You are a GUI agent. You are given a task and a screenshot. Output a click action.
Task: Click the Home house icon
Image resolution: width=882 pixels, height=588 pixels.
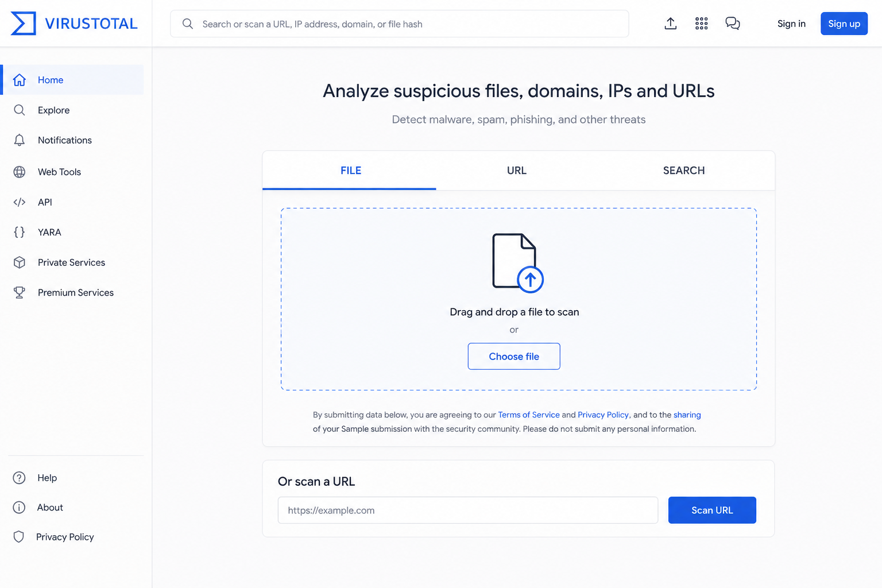click(x=20, y=80)
